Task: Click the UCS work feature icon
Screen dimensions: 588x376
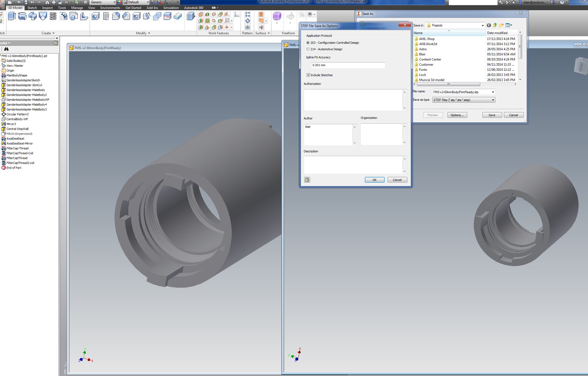Action: click(x=237, y=14)
